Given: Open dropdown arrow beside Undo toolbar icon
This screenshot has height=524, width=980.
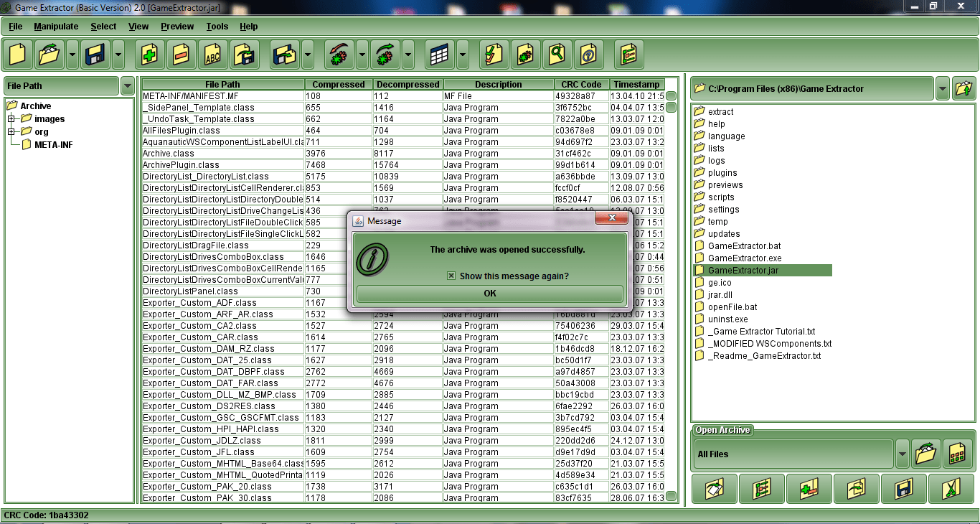Looking at the screenshot, I should 362,54.
